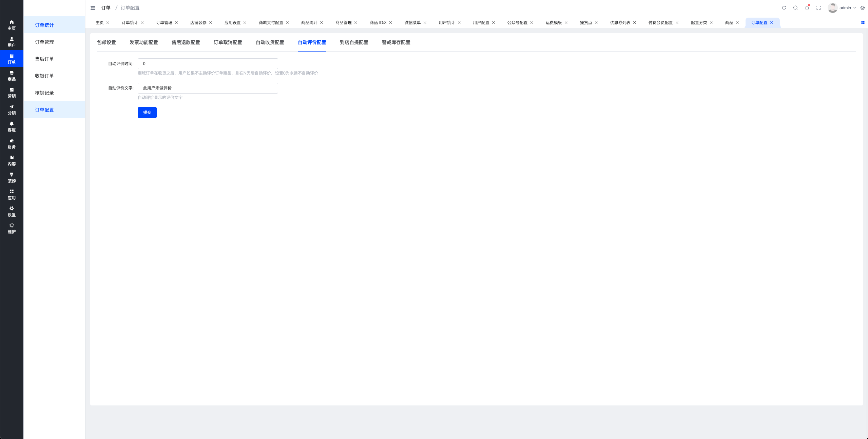
Task: Open the 设置 sidebar section
Action: click(12, 212)
